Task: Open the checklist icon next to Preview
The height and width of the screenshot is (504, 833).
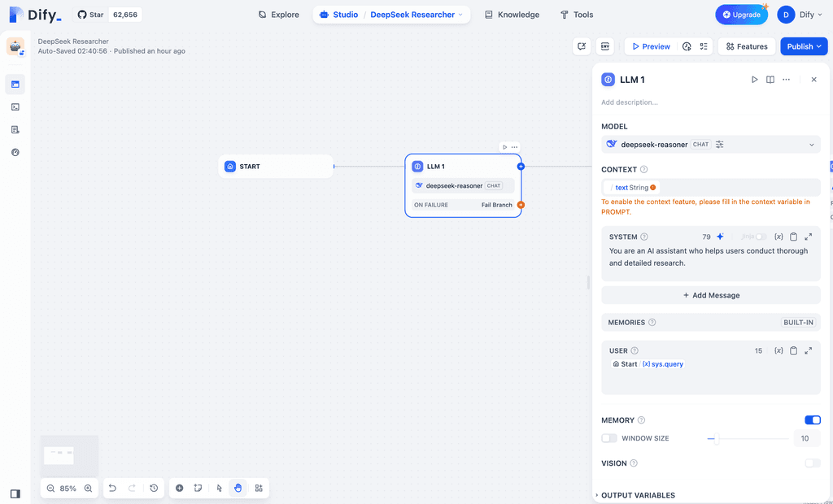Action: [x=704, y=46]
